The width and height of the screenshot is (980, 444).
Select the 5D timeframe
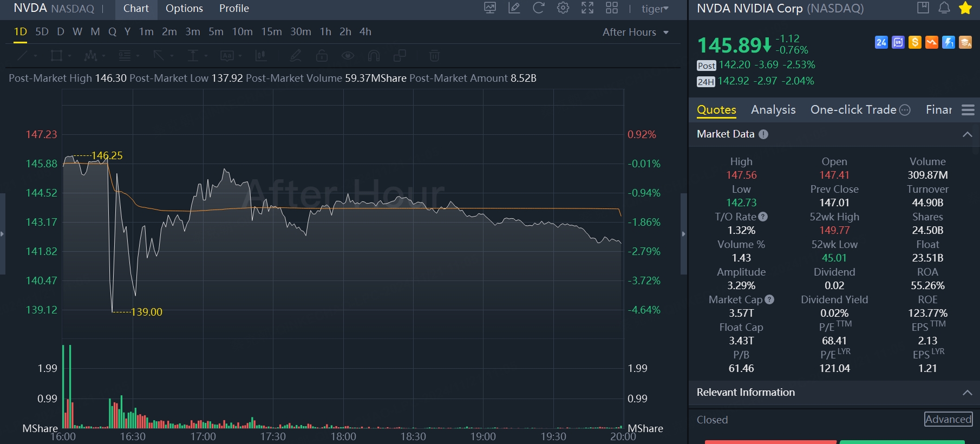pos(42,32)
